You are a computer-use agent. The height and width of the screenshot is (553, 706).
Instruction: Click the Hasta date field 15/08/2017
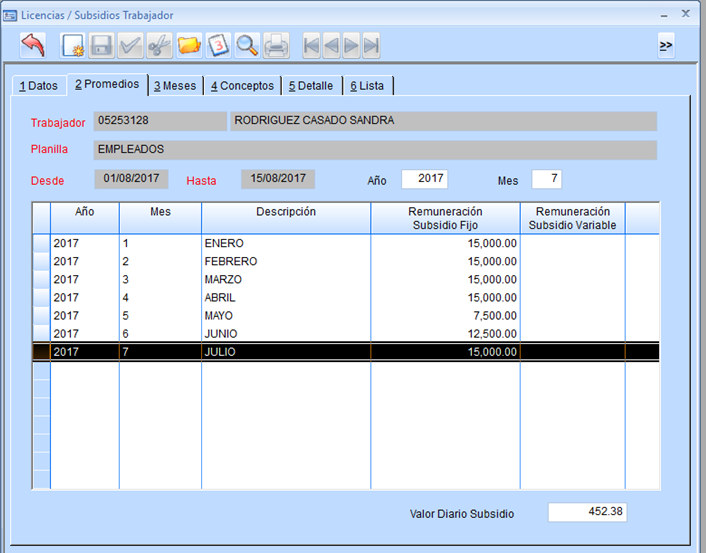click(x=278, y=179)
